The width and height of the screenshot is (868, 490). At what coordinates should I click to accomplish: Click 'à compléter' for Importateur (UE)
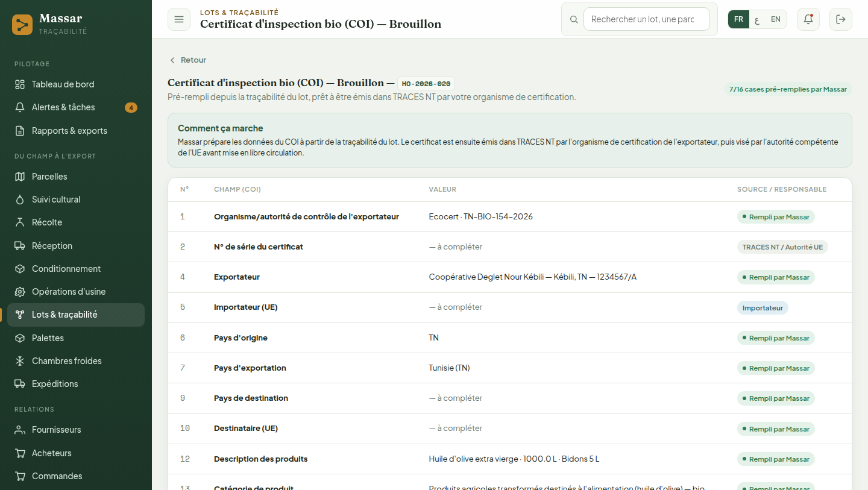[456, 307]
